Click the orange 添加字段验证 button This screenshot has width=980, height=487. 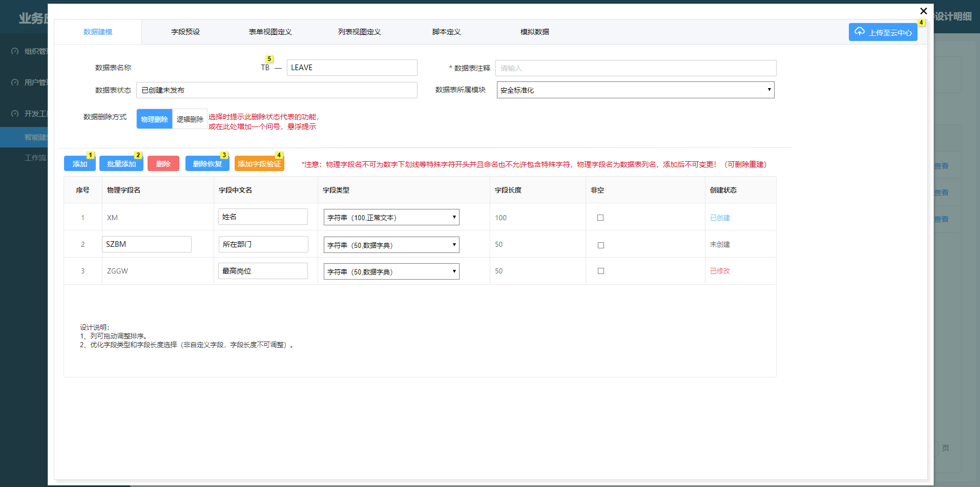259,163
